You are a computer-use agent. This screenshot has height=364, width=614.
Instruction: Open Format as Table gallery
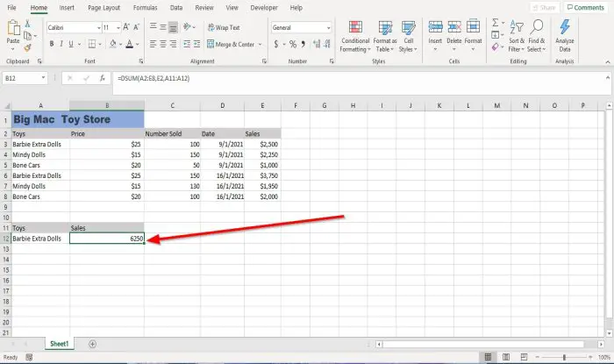(x=385, y=37)
